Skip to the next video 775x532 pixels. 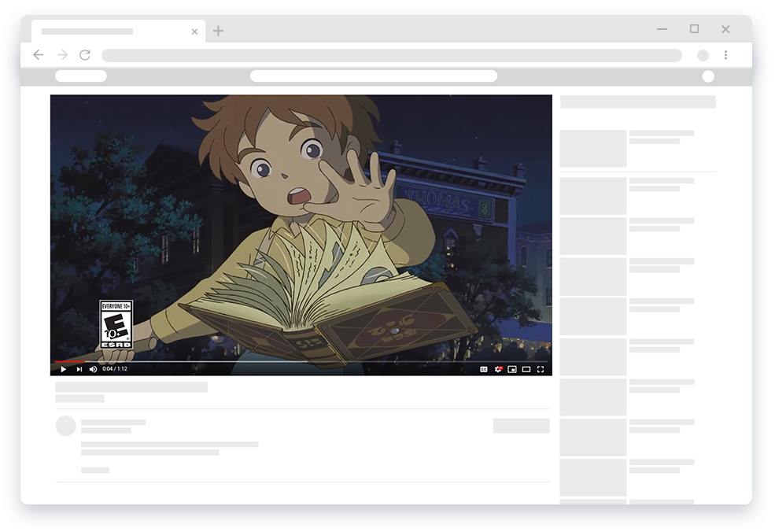click(x=79, y=369)
